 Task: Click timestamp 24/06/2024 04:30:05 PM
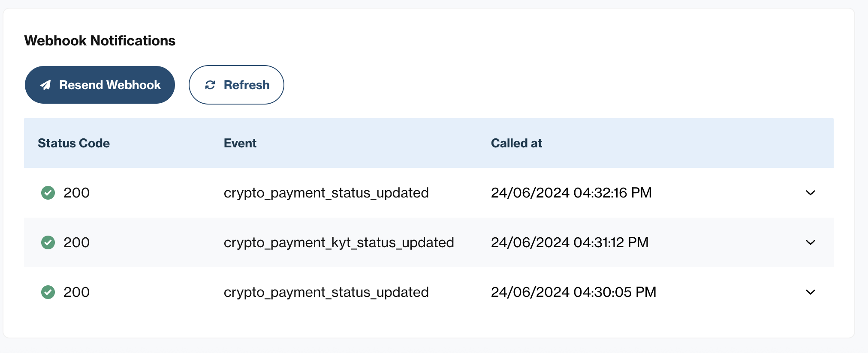coord(574,292)
